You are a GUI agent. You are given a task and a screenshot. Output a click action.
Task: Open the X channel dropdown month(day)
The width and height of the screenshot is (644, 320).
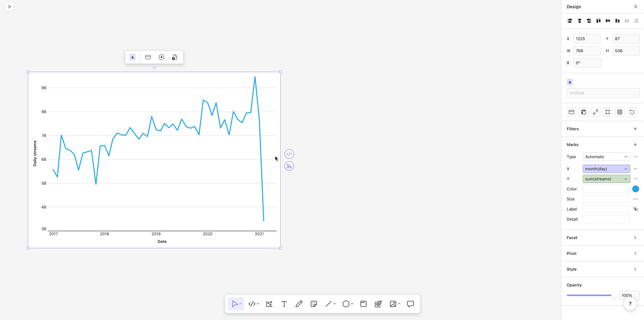coord(606,169)
